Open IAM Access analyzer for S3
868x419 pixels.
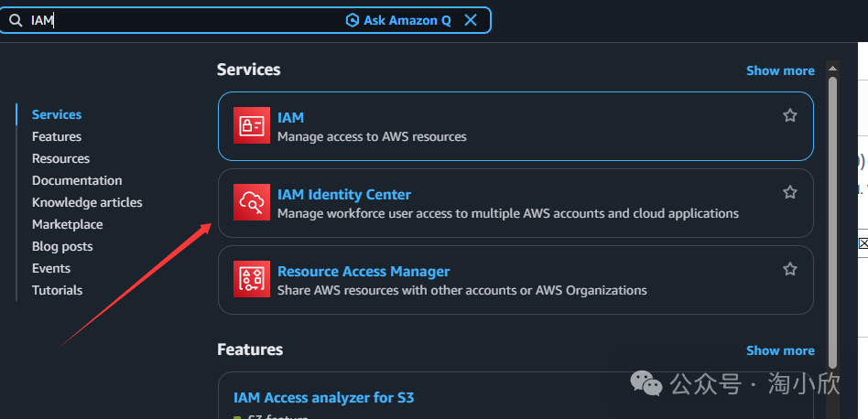coord(324,397)
